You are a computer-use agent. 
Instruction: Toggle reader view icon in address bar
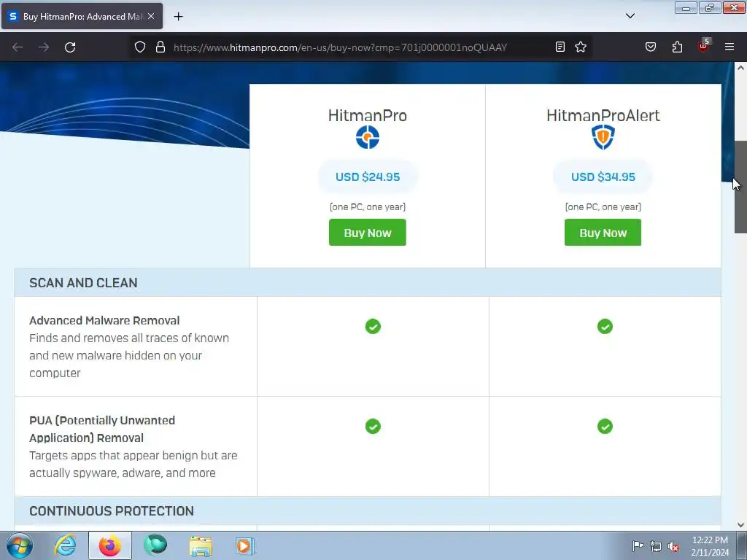tap(560, 47)
